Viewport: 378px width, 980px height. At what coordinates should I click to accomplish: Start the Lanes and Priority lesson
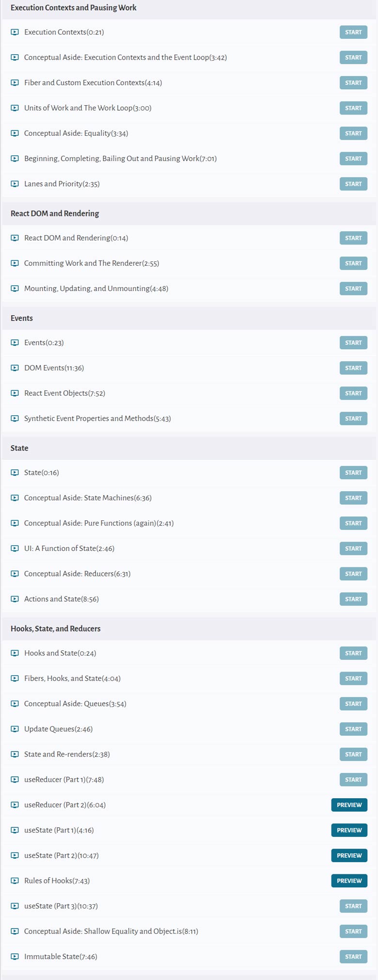[x=353, y=184]
